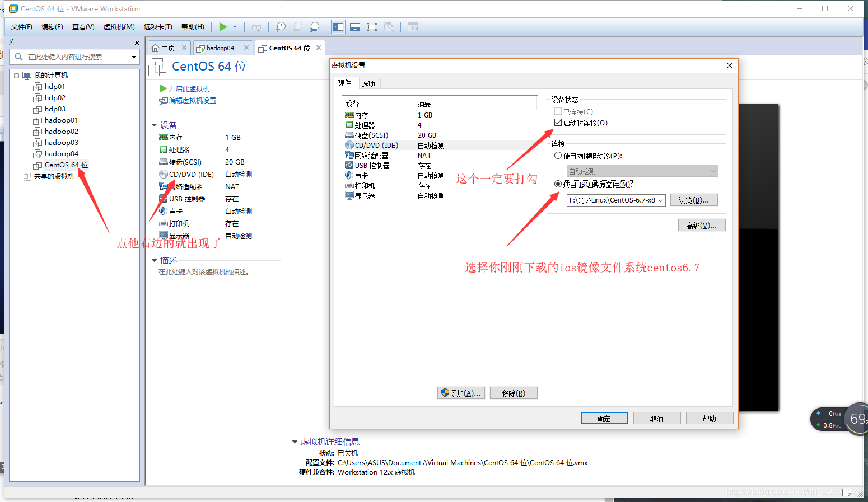Click the 高级(V)... button
The height and width of the screenshot is (502, 868).
pos(702,225)
